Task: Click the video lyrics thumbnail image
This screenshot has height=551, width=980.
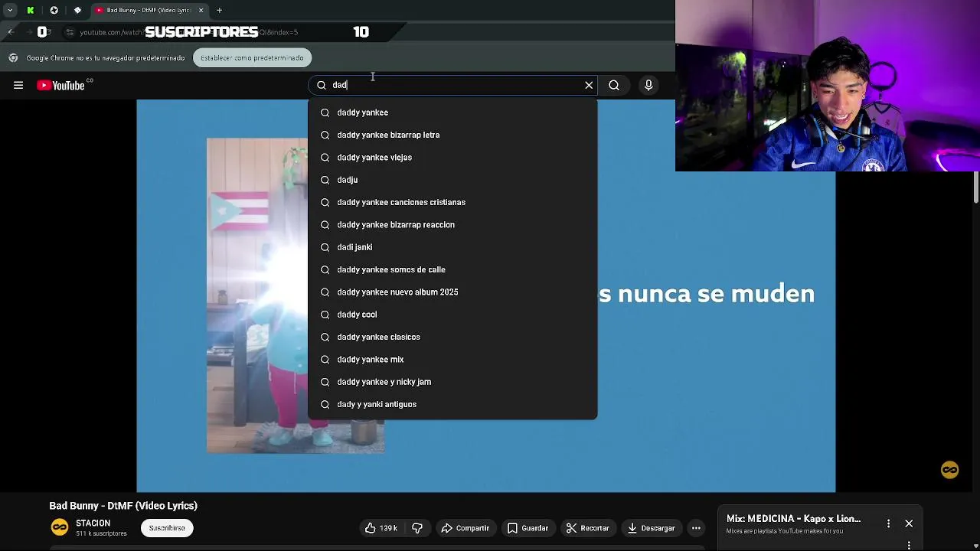Action: [x=296, y=295]
